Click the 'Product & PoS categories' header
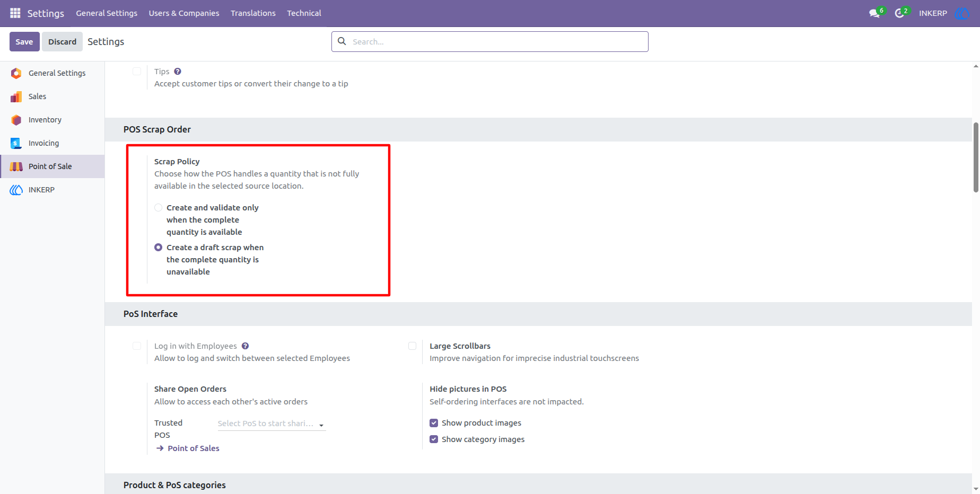This screenshot has height=494, width=980. click(x=174, y=485)
